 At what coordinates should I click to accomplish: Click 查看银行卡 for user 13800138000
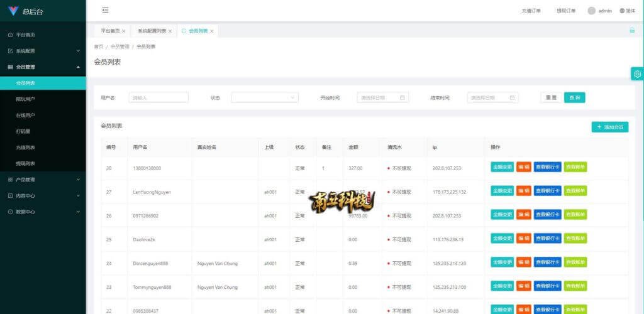pos(547,167)
